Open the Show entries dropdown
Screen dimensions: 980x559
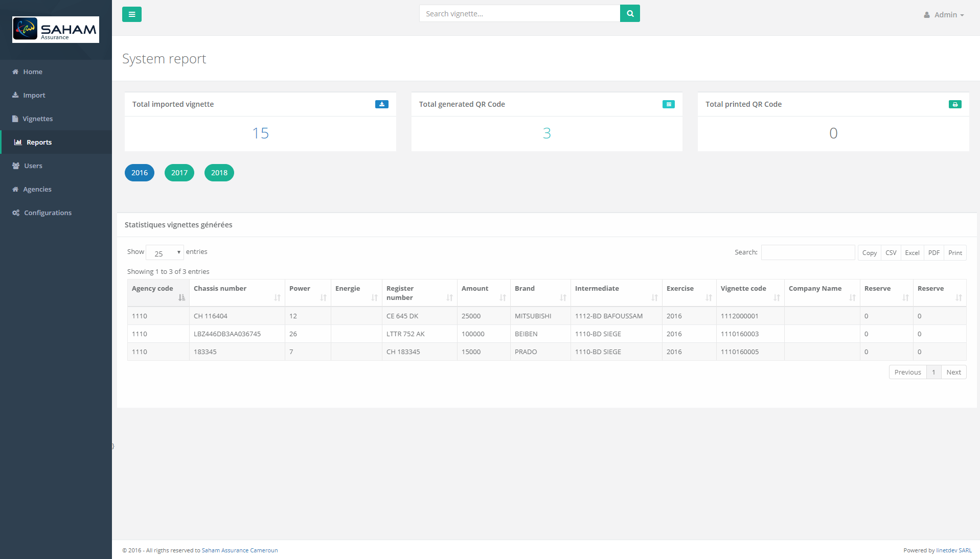(x=165, y=252)
